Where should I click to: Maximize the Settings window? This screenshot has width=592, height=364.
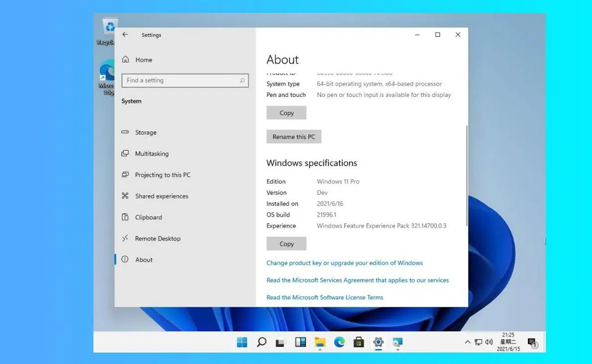point(438,35)
